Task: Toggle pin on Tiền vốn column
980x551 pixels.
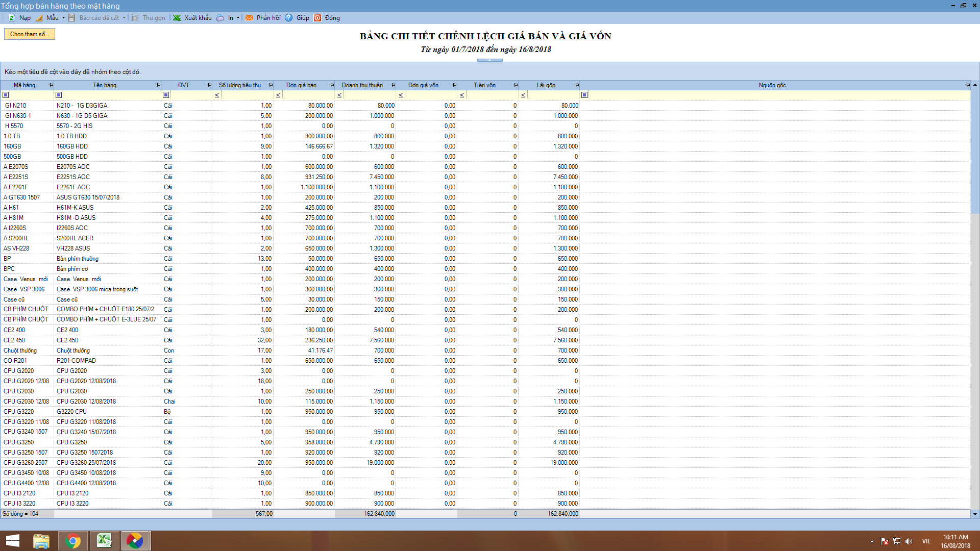Action: (x=515, y=85)
